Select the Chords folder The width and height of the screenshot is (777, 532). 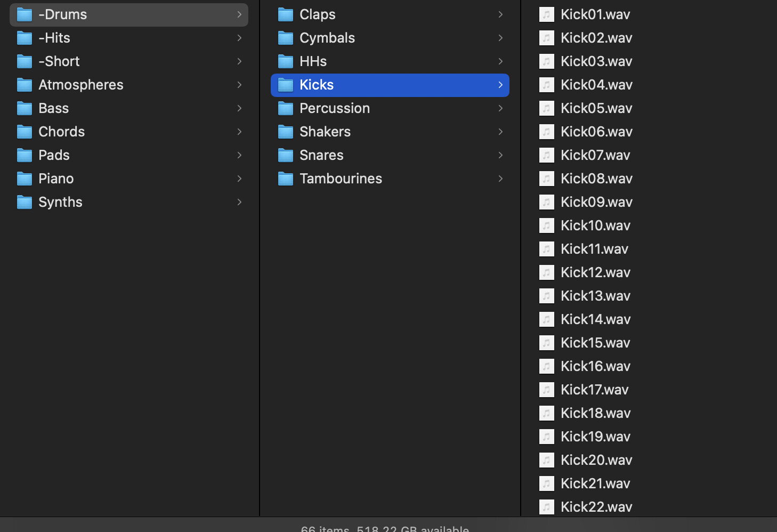click(61, 132)
